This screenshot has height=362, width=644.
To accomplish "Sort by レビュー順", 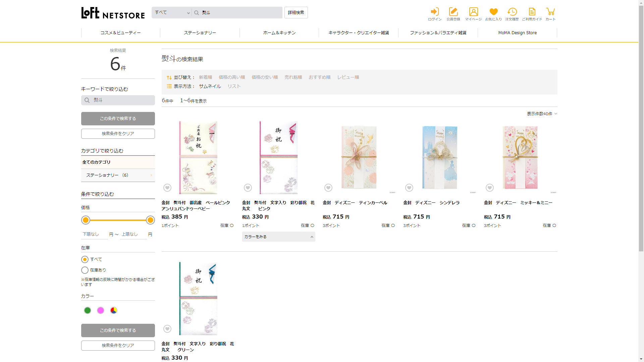I will [348, 77].
